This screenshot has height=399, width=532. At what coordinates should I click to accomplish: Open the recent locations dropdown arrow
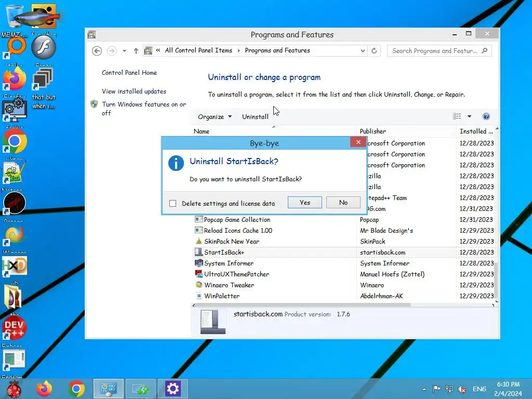pos(125,51)
